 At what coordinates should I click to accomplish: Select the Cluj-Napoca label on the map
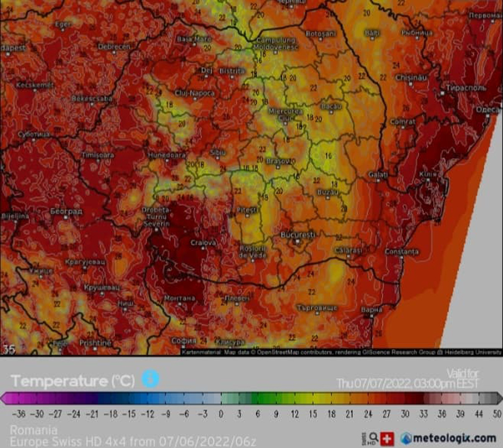pos(194,93)
